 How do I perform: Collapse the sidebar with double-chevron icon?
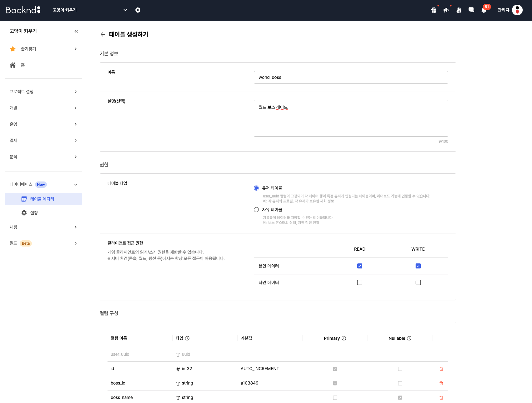point(76,31)
